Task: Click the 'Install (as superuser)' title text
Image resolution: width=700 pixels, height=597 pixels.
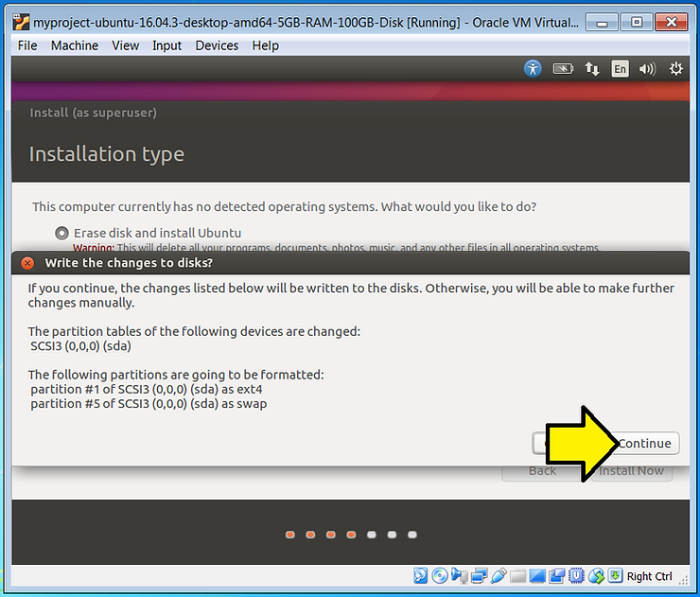Action: point(94,113)
